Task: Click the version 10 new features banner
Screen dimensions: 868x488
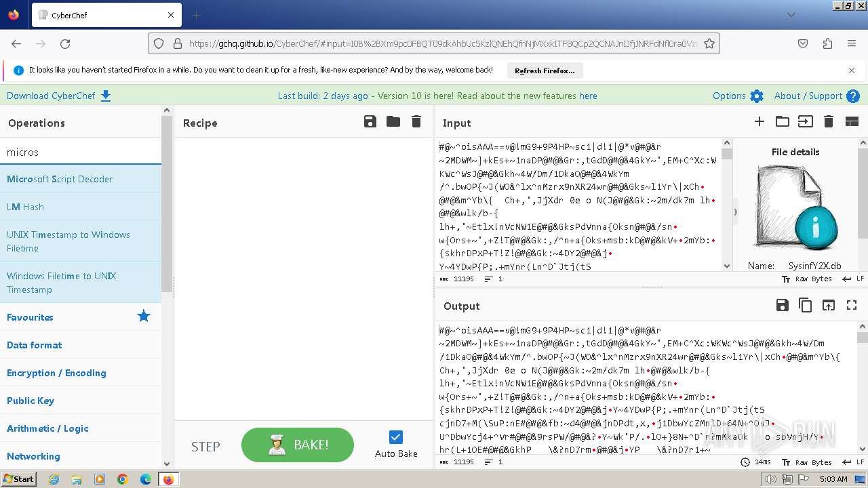Action: tap(437, 96)
